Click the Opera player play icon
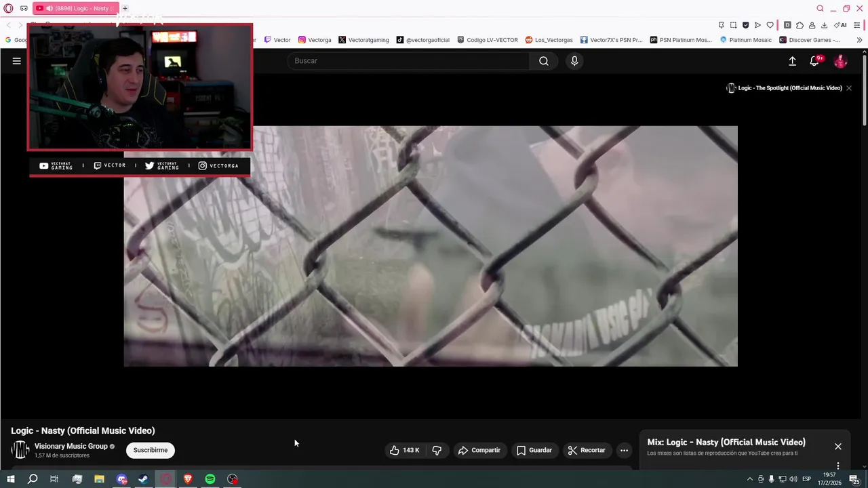This screenshot has height=488, width=868. click(x=757, y=25)
